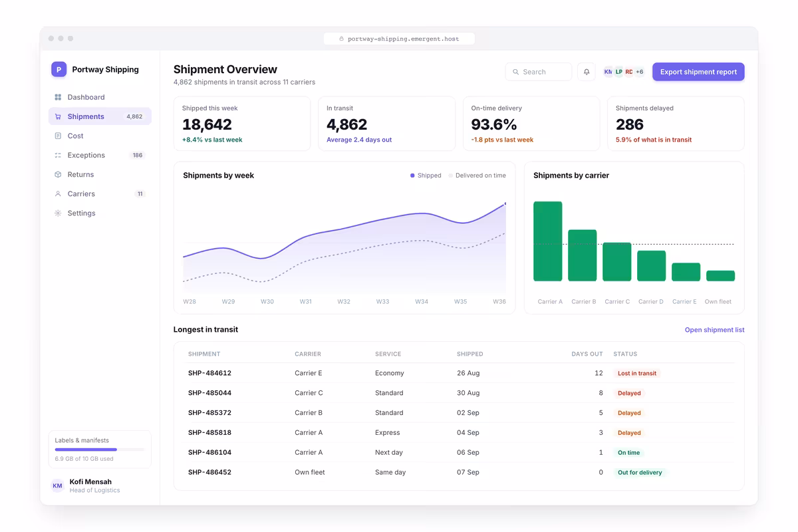The width and height of the screenshot is (798, 532).
Task: Sort by the STATUS column header
Action: pyautogui.click(x=625, y=354)
